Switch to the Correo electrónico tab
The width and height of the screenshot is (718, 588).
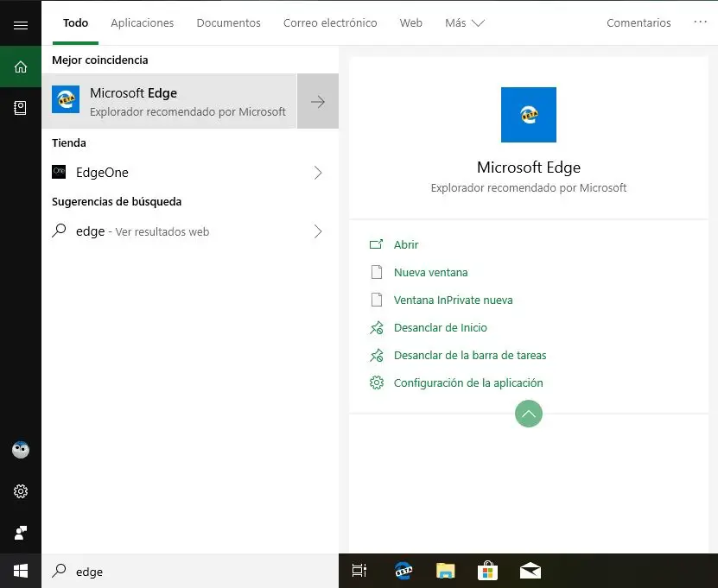(330, 22)
